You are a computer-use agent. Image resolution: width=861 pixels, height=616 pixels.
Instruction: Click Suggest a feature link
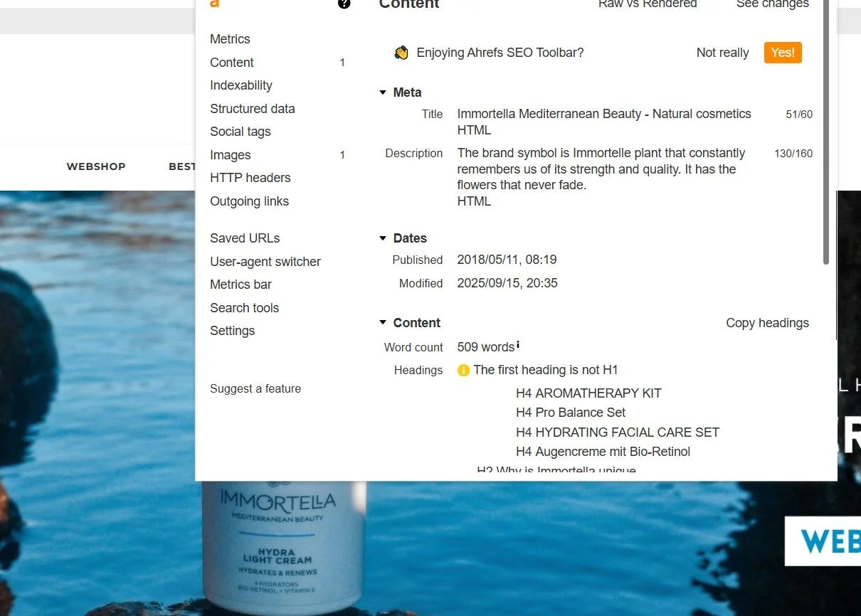coord(255,388)
